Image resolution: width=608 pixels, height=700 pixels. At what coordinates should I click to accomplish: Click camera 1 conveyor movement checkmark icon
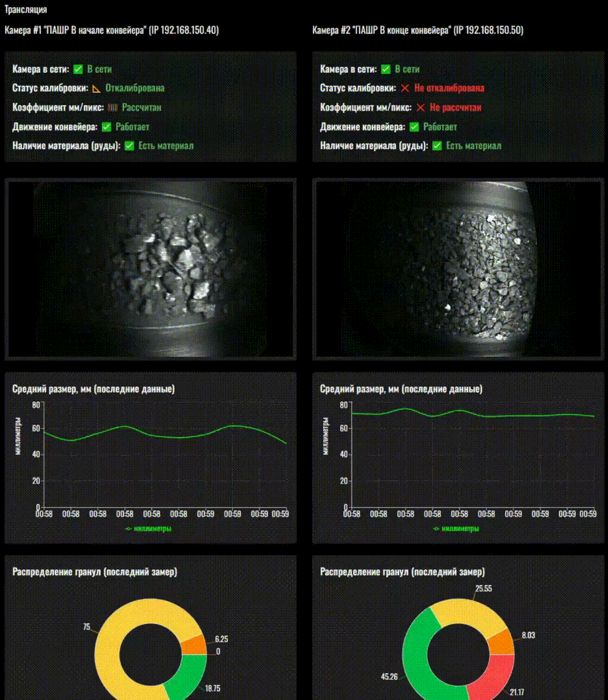click(x=106, y=127)
